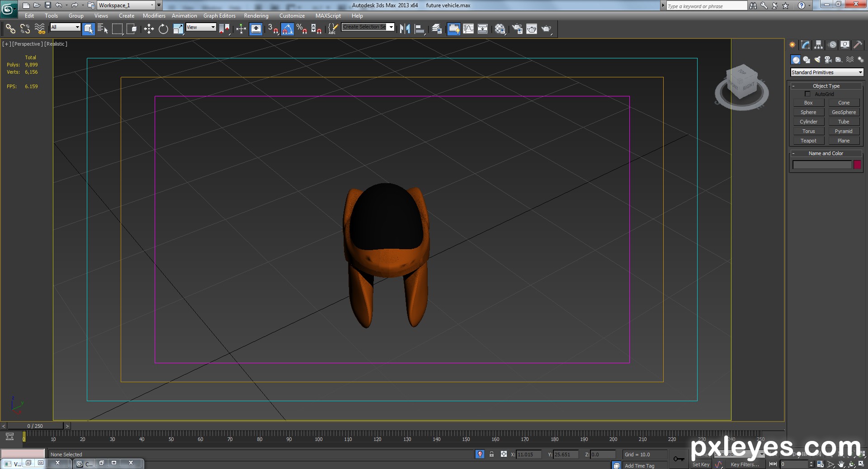868x469 pixels.
Task: Open the Modifiers menu
Action: (x=154, y=16)
